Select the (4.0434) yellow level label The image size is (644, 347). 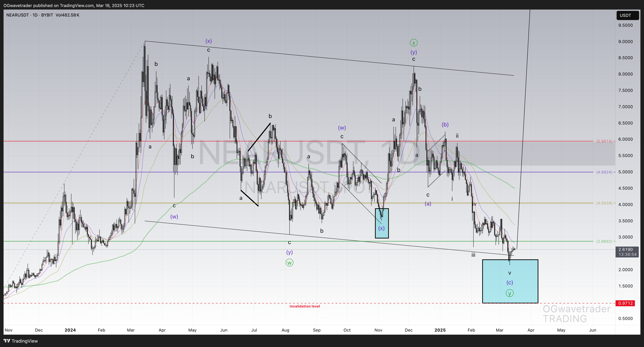604,203
